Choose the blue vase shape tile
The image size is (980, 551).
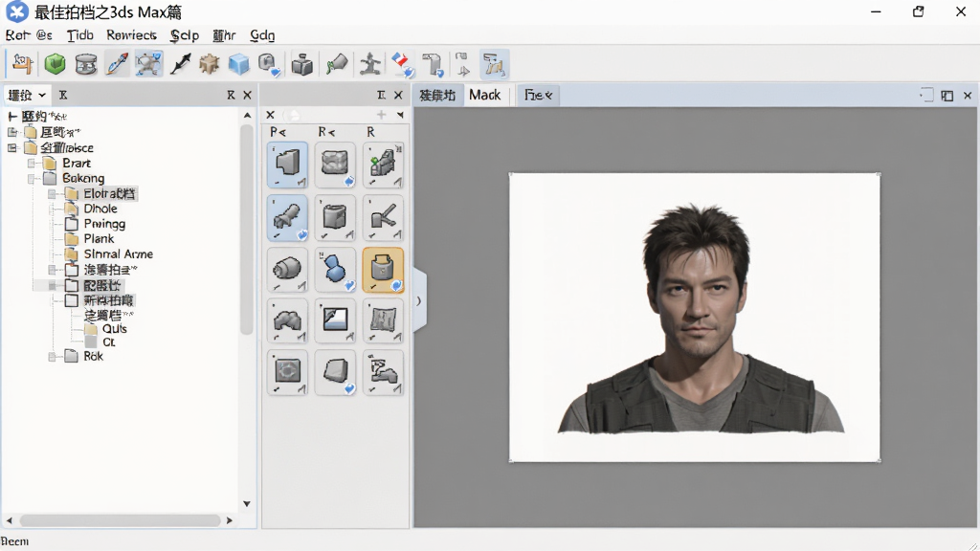(335, 270)
